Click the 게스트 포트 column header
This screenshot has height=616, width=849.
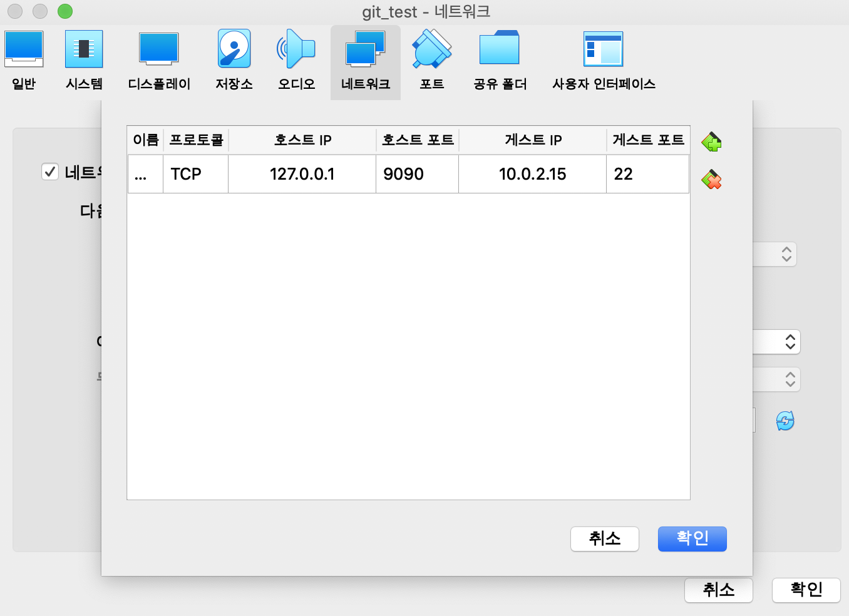pos(648,140)
